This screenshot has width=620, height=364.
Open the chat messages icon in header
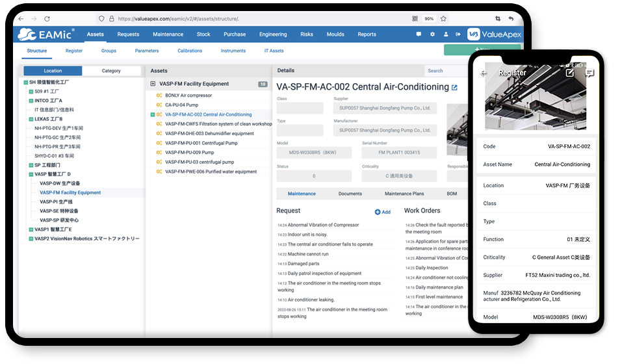pos(419,34)
